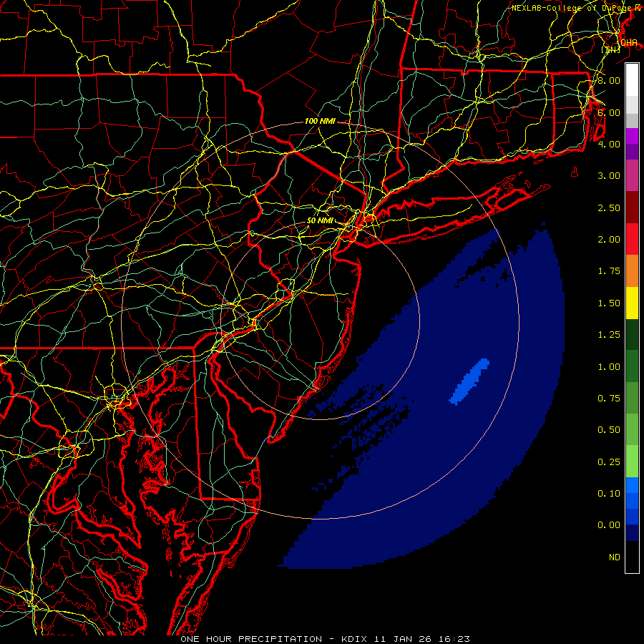Click the 0.75 legend value
The image size is (644, 644).
[x=609, y=399]
